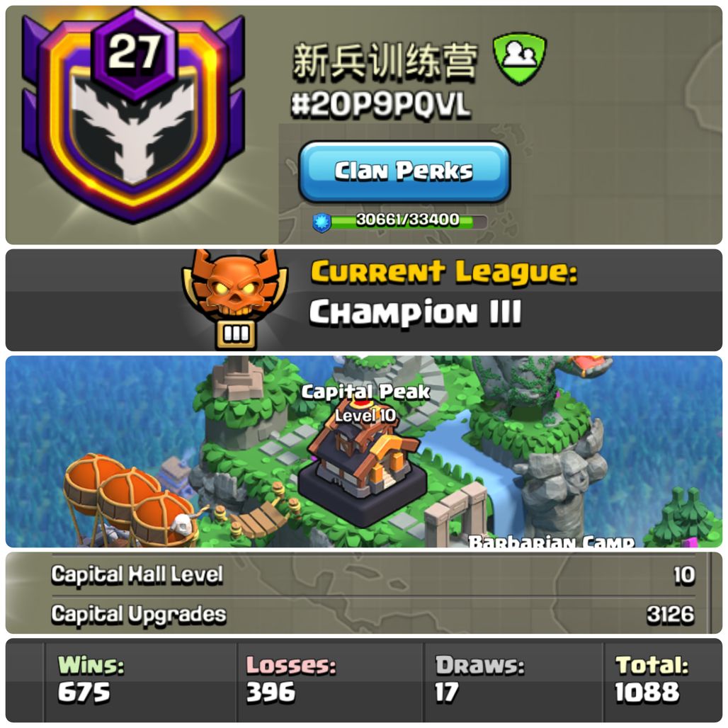Screen dimensions: 728x728
Task: Click the wooden bridge near Capital Hall
Action: coord(259,517)
